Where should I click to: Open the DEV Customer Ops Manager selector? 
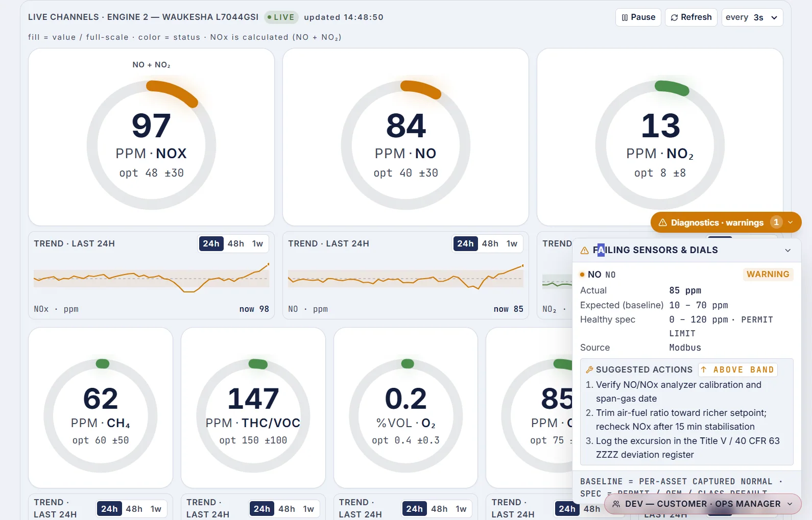(703, 504)
